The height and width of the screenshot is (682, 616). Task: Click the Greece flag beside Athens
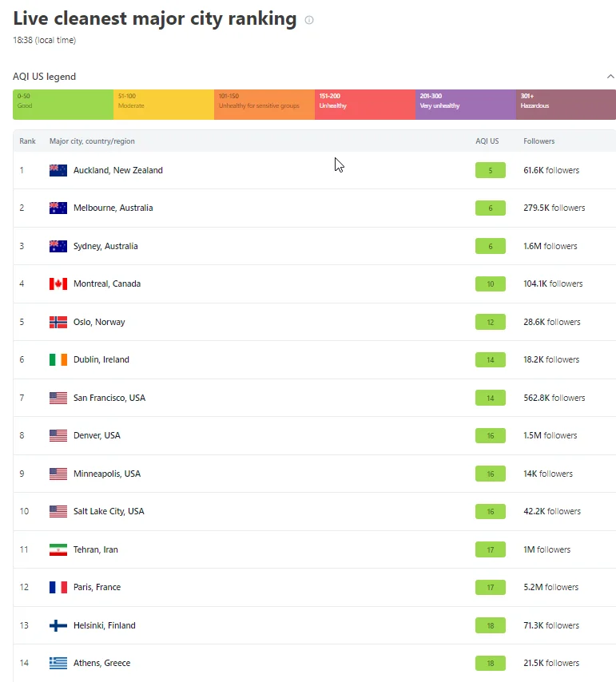[58, 663]
